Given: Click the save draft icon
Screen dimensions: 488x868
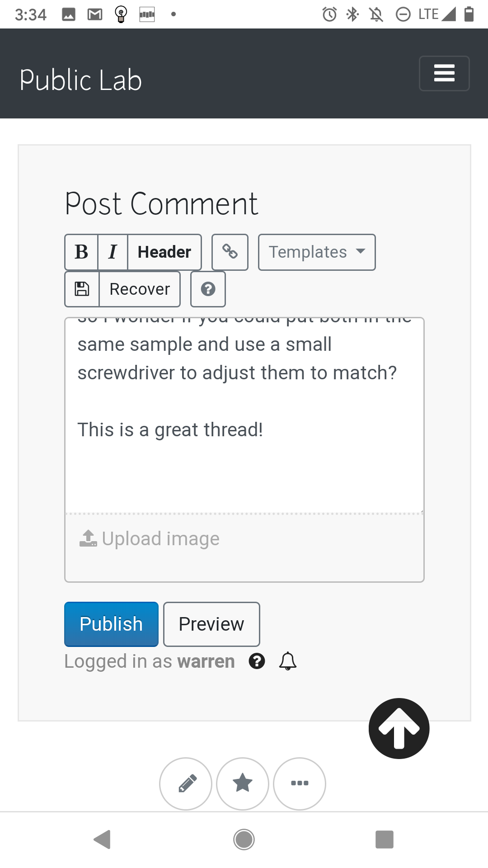Looking at the screenshot, I should click(x=81, y=288).
